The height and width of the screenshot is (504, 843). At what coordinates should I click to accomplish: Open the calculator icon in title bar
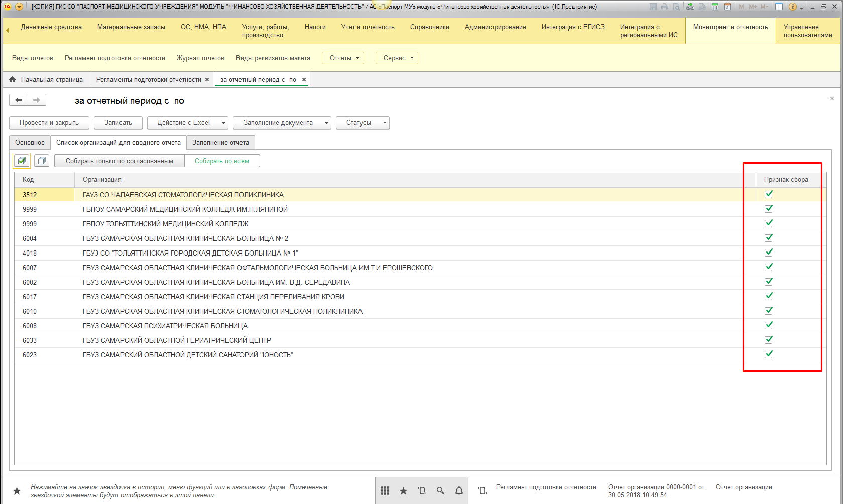715,7
